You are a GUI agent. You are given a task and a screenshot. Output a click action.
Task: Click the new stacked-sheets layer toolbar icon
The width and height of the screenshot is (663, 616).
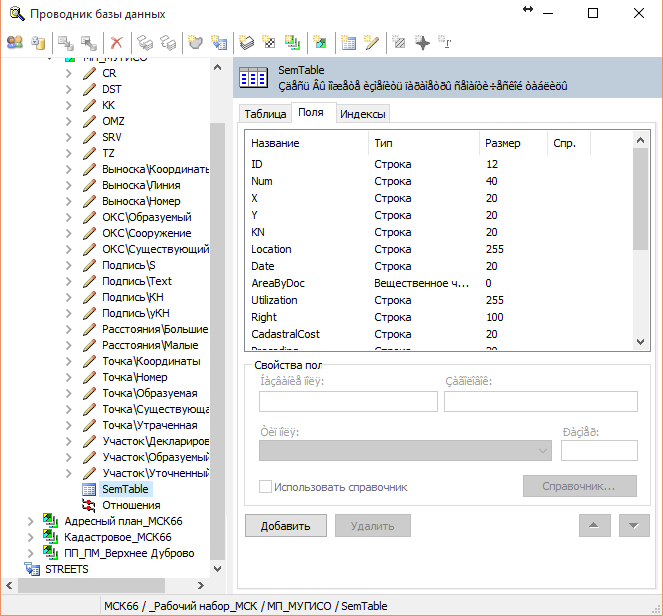coord(246,42)
